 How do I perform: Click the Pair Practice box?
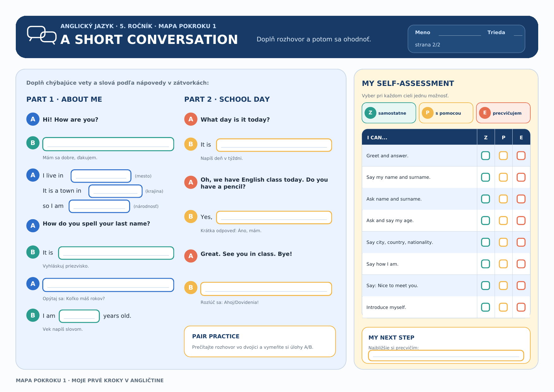[260, 341]
